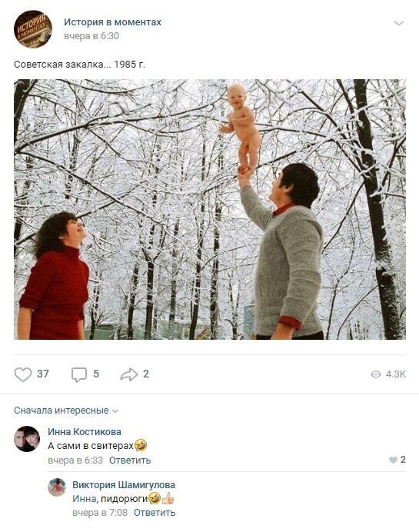419x532 pixels.
Task: Open the winter forest photo
Action: pos(210,209)
